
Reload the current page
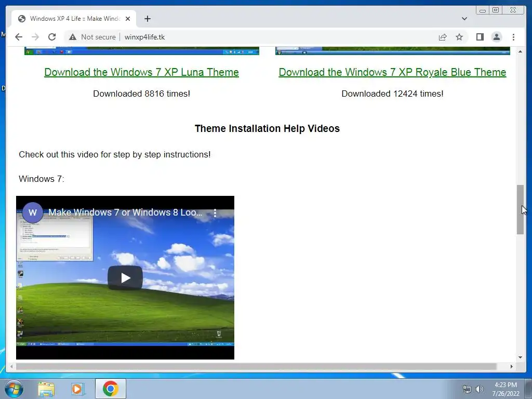(52, 37)
